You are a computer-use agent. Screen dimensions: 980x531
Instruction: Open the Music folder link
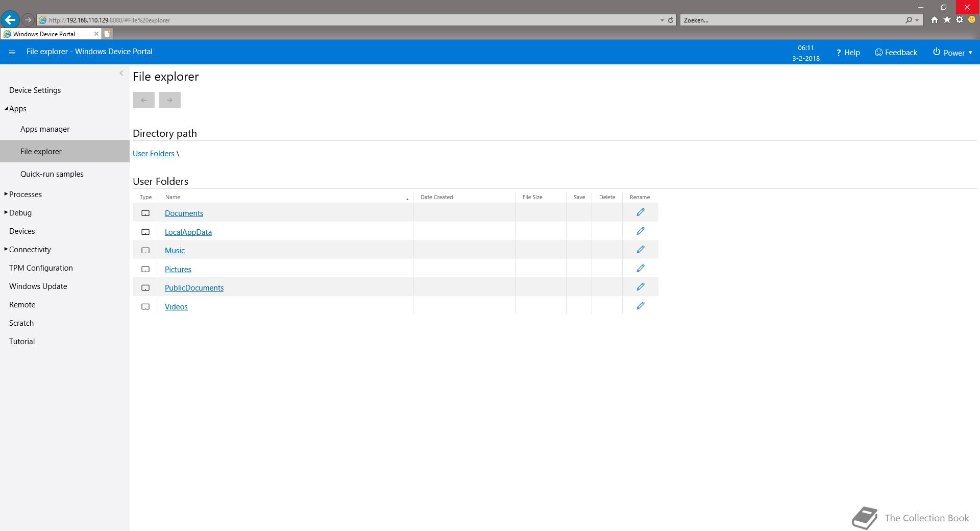175,251
